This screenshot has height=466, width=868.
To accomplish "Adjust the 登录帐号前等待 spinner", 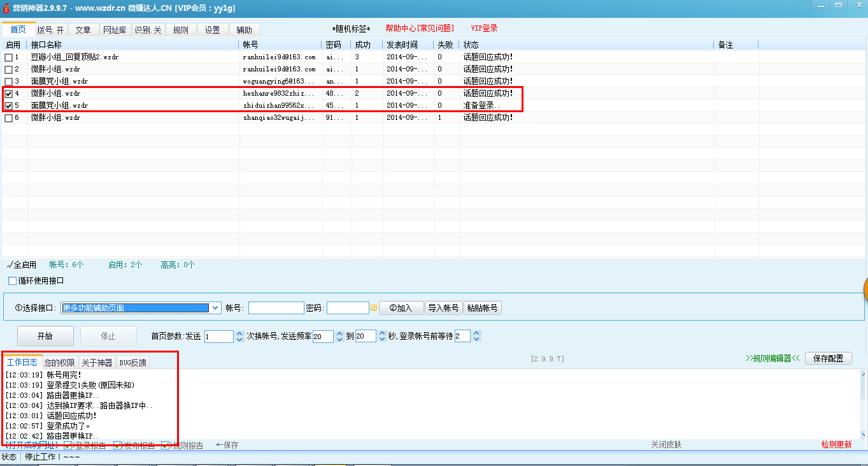I will click(476, 336).
